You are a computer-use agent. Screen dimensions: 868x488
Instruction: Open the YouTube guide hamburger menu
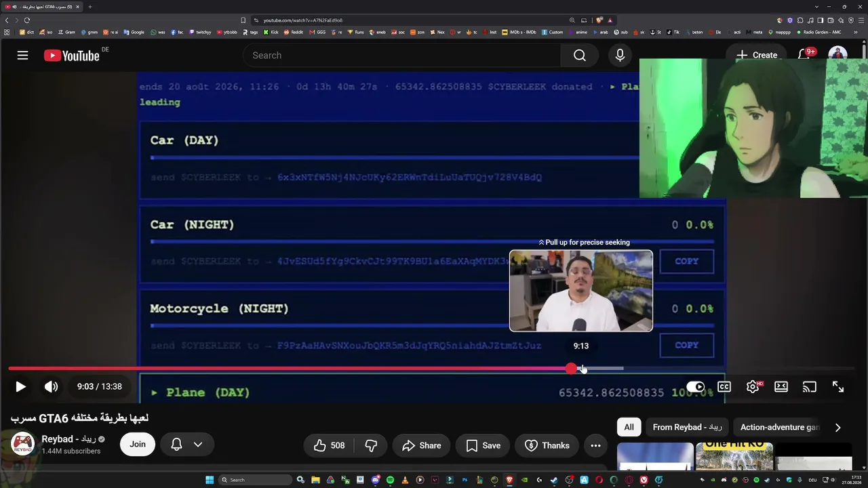22,56
